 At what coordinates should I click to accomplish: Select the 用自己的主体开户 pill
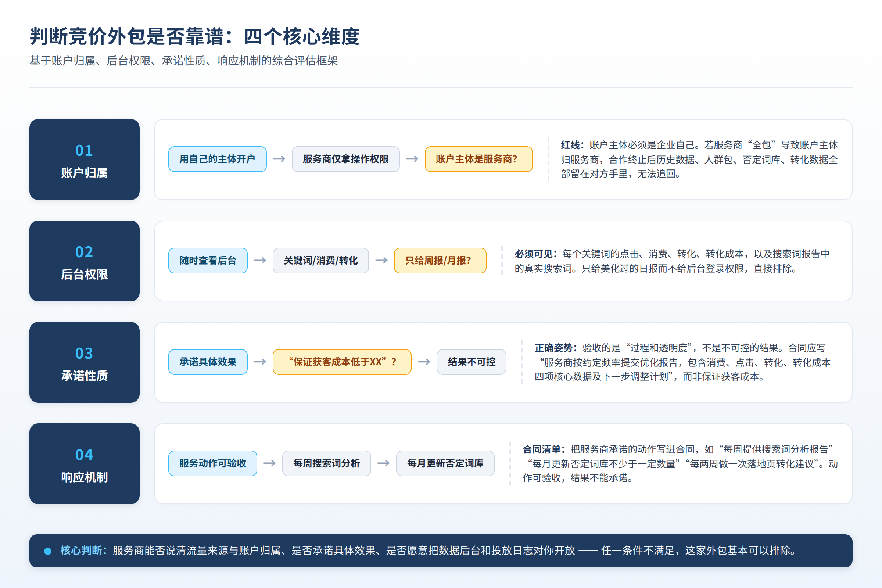click(x=218, y=159)
